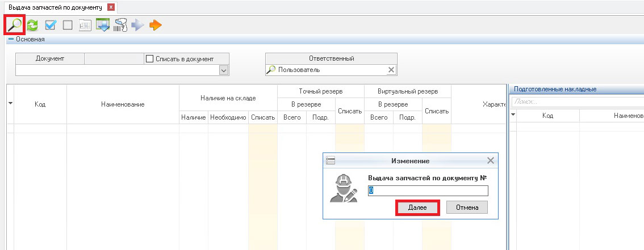Open the Документ dropdown list
This screenshot has height=250, width=644.
(223, 70)
